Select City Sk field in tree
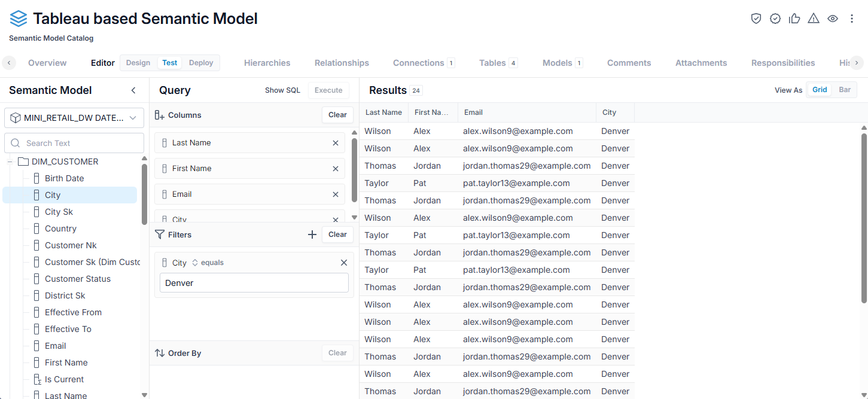This screenshot has height=399, width=868. [59, 212]
